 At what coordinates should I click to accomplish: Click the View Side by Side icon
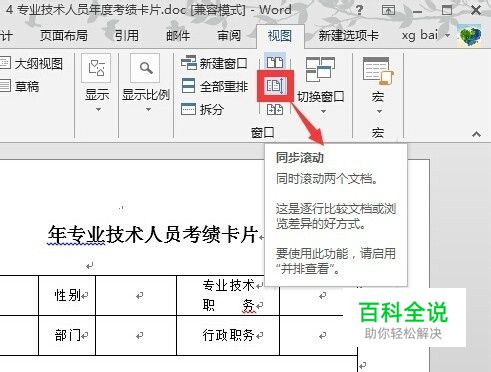click(275, 62)
